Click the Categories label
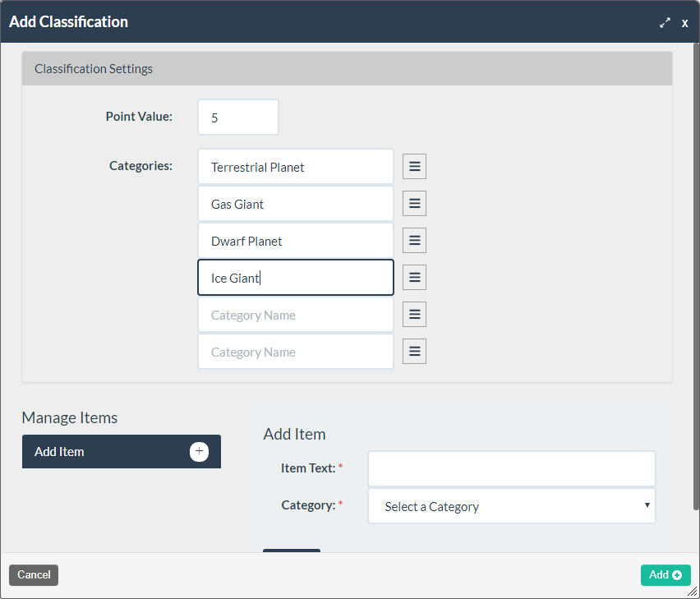 pyautogui.click(x=140, y=166)
